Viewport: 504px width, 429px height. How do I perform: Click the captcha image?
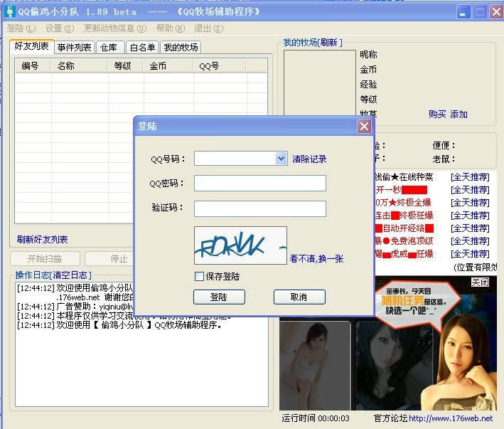click(x=240, y=245)
